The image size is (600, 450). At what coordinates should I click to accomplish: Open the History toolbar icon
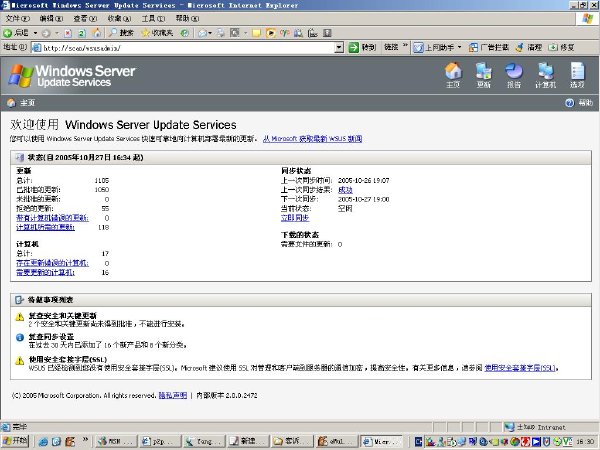[x=185, y=33]
